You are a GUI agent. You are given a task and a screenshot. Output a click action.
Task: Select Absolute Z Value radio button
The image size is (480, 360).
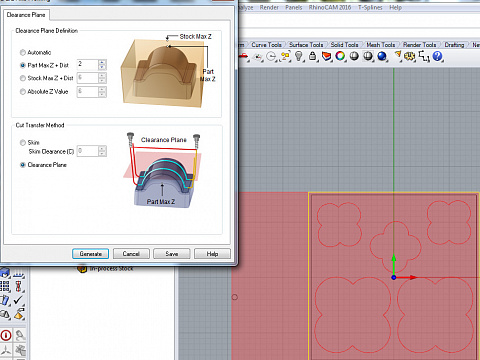point(23,91)
